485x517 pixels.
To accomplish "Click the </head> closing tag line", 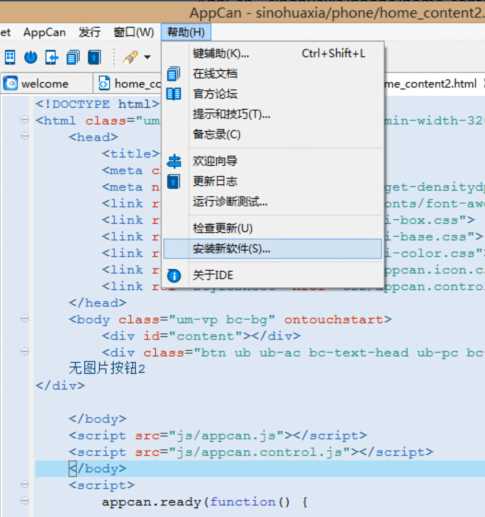I will [98, 303].
